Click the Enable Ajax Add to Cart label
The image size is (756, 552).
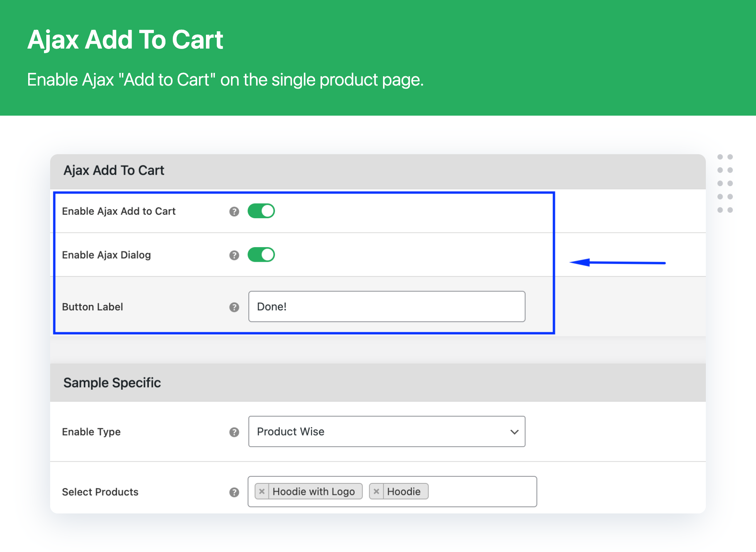point(119,211)
